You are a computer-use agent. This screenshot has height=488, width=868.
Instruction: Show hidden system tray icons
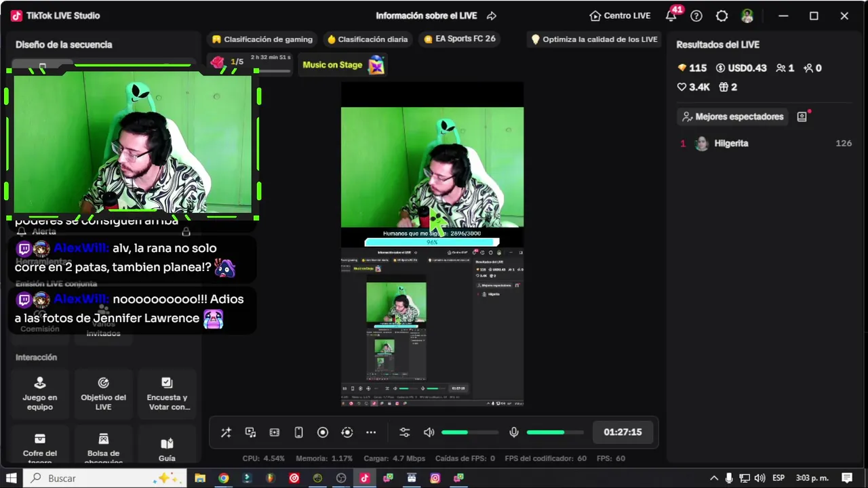click(x=714, y=478)
